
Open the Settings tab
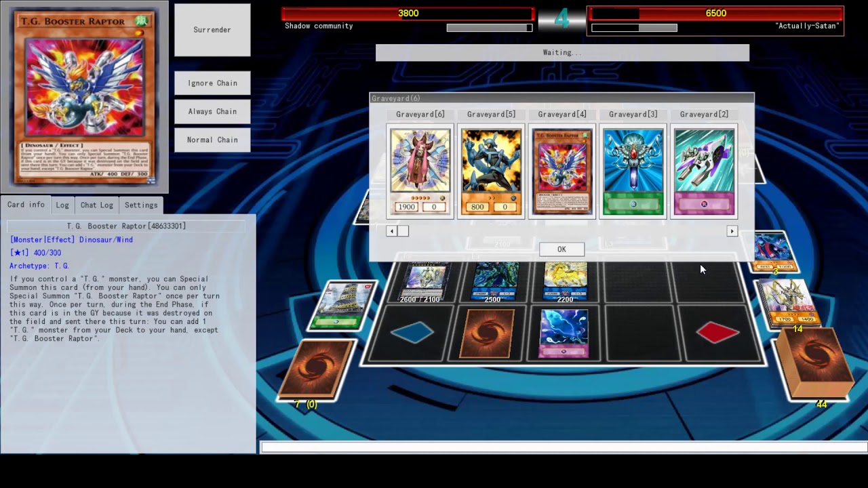point(141,205)
